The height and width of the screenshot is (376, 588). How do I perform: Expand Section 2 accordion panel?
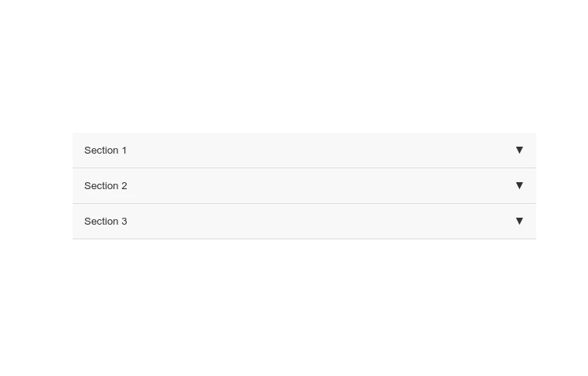pyautogui.click(x=304, y=185)
